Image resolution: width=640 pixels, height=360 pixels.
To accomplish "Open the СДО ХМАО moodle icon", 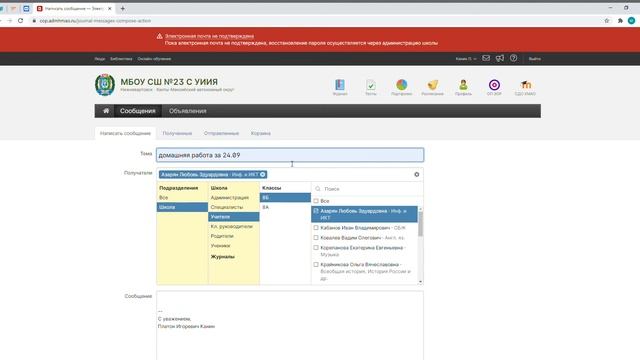I will pyautogui.click(x=525, y=85).
